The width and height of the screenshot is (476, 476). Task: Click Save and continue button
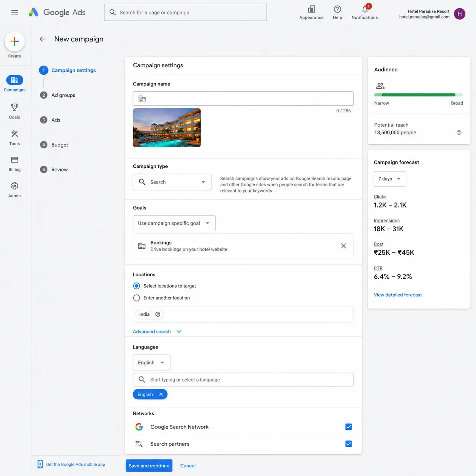coord(149,466)
